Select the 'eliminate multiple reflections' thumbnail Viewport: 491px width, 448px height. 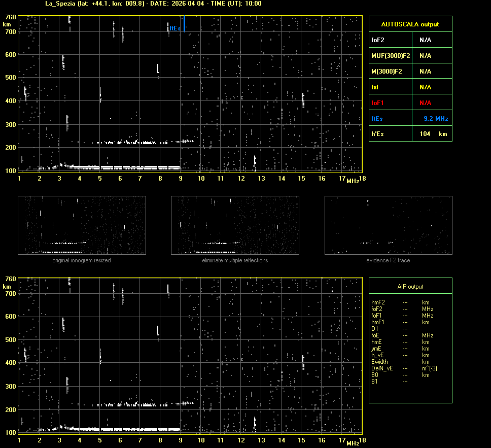(235, 225)
